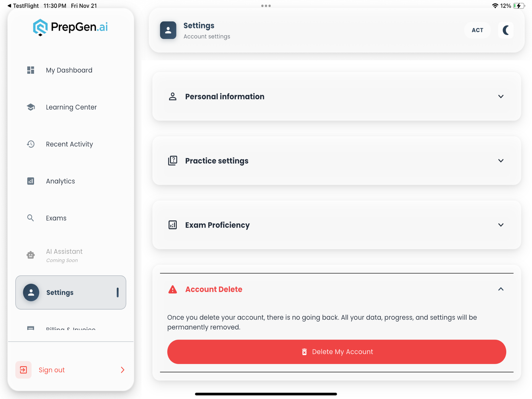
Task: Click the Exam Proficiency heading
Action: click(x=217, y=225)
